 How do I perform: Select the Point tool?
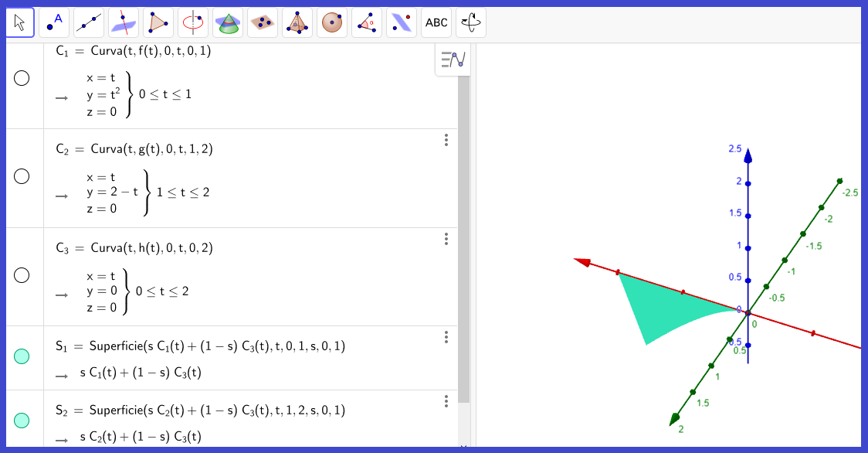pos(54,23)
